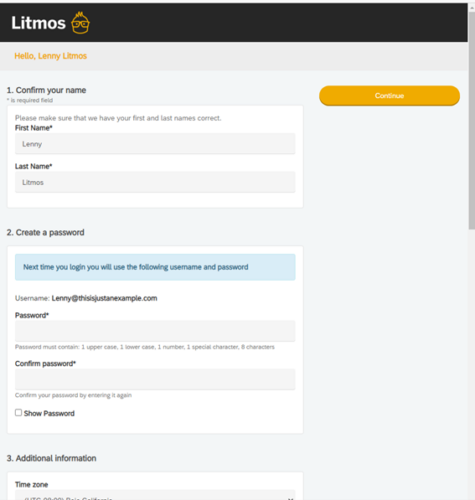Click the Litmos mascot face icon

tap(80, 23)
